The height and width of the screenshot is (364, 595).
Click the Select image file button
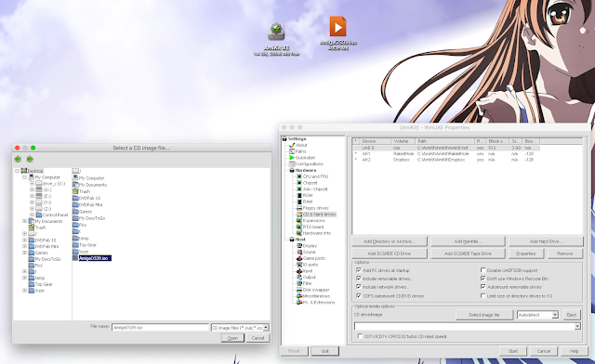click(x=483, y=315)
